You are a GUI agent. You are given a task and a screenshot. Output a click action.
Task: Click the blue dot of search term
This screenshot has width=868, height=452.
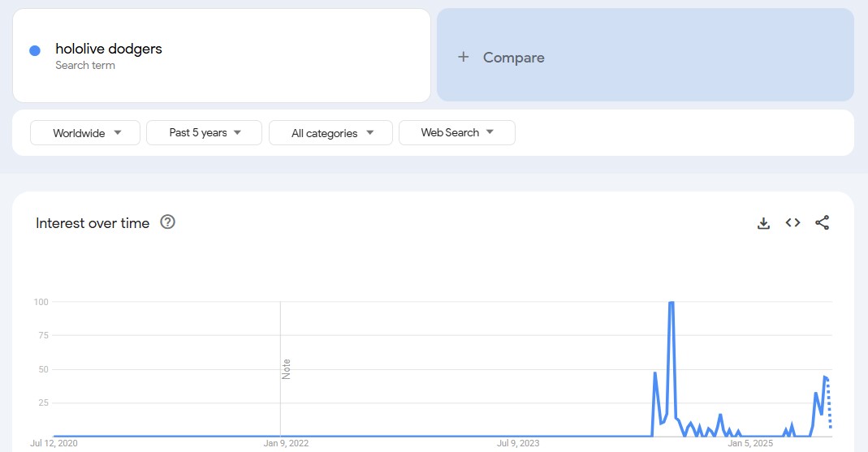pos(35,51)
